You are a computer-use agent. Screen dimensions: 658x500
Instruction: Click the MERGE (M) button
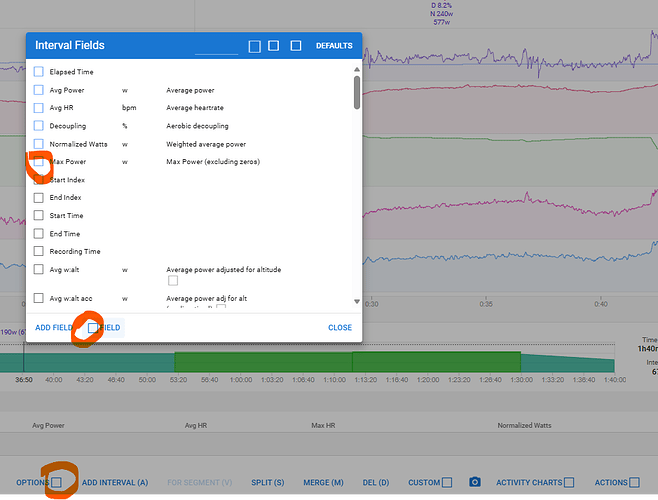pyautogui.click(x=324, y=483)
